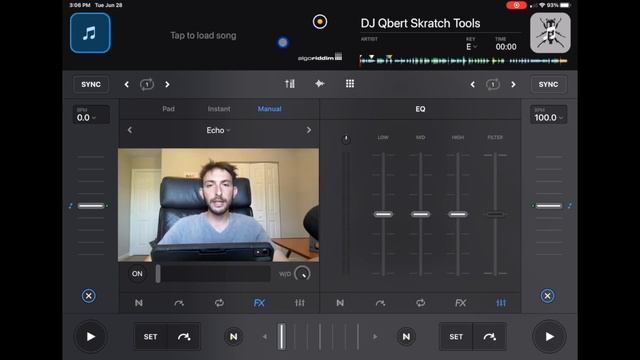Screen dimensions: 640x360
Task: Tap right deck SET cue button
Action: pos(456,337)
